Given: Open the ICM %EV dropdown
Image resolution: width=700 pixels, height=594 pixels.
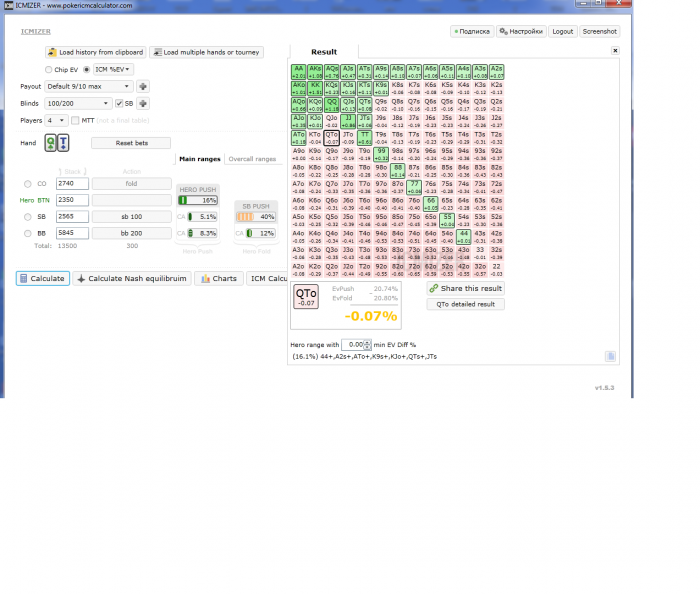Looking at the screenshot, I should pos(113,70).
